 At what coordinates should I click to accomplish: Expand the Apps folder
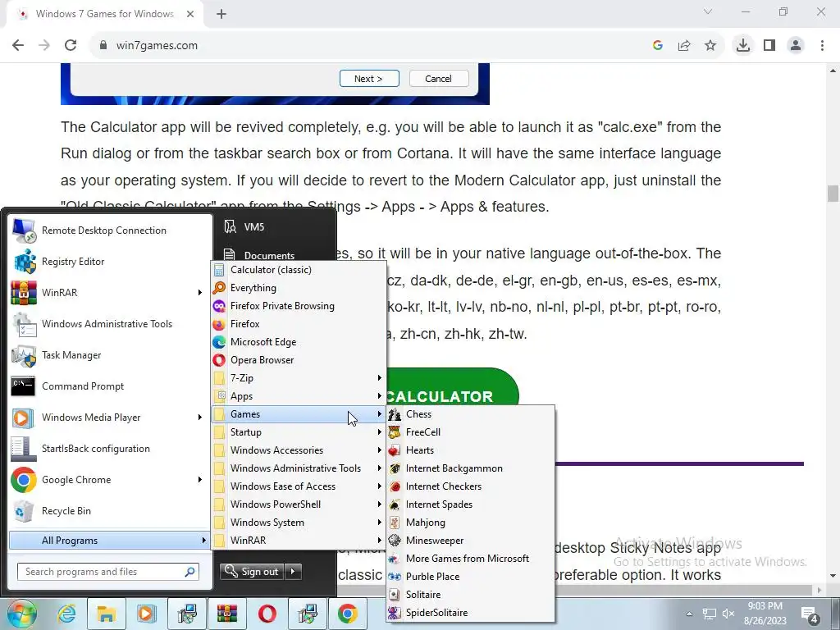click(299, 396)
